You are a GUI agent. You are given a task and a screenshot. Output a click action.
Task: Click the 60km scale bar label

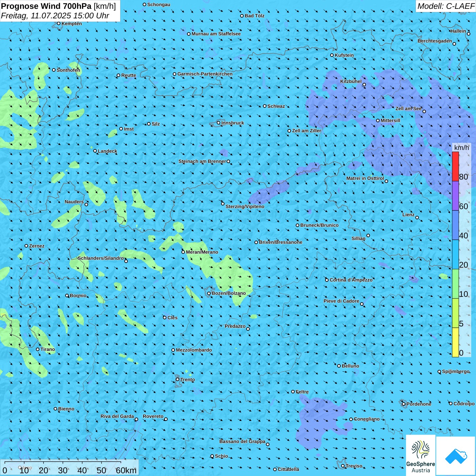point(126,470)
